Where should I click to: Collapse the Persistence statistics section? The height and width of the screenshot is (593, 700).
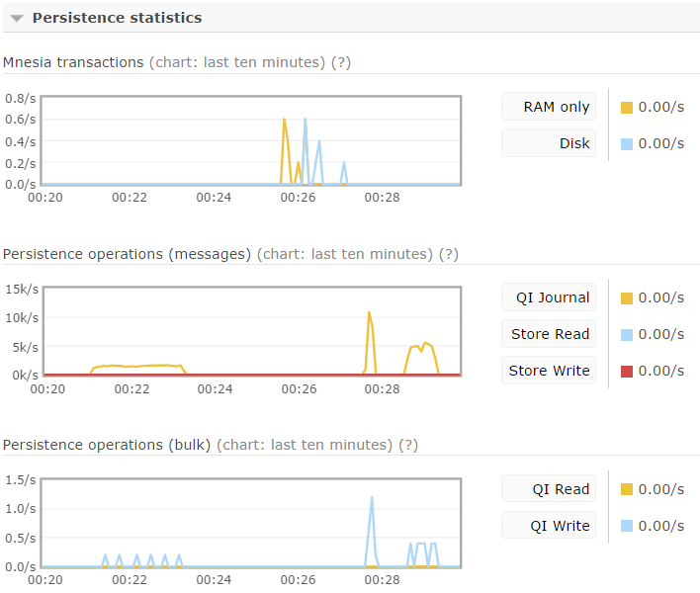click(17, 18)
